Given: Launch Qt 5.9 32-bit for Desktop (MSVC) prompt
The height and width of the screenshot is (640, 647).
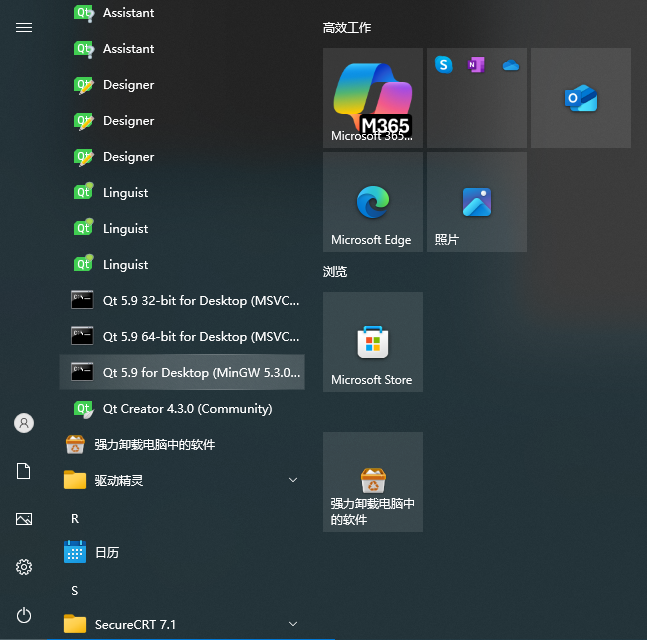Looking at the screenshot, I should tap(182, 300).
